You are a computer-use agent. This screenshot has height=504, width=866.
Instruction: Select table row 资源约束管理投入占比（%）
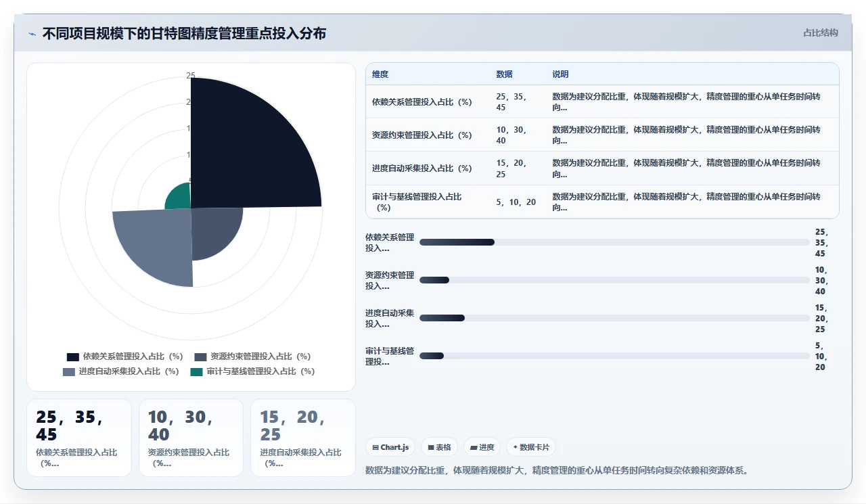(602, 135)
